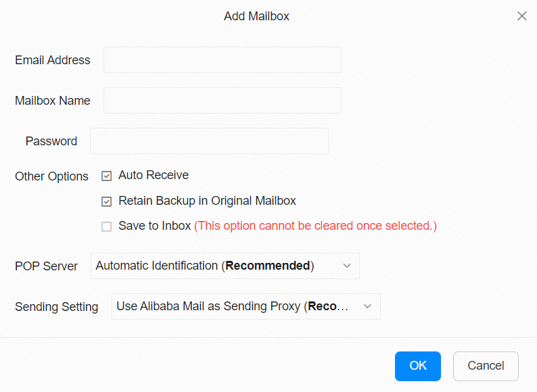This screenshot has height=392, width=537.
Task: Select the Password input field
Action: tap(209, 141)
